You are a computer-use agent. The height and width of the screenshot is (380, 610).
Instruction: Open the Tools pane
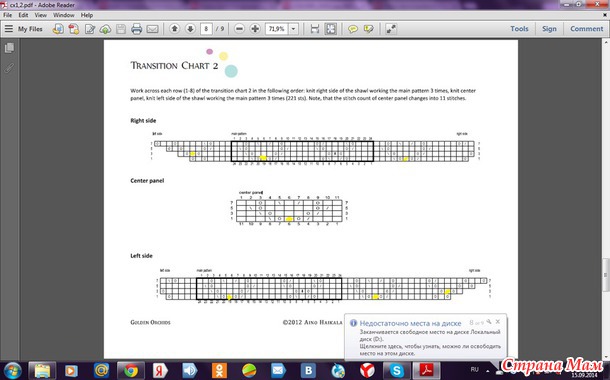click(519, 29)
